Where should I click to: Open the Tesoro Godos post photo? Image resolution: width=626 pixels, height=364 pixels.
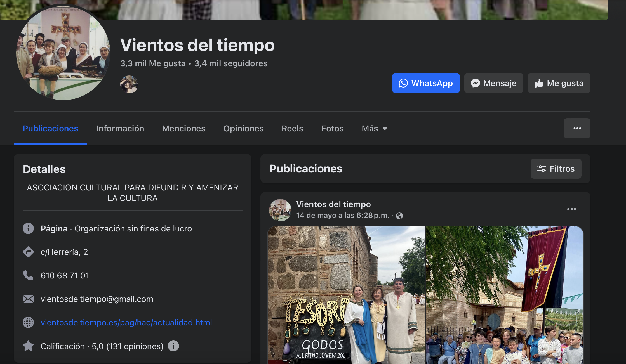(346, 295)
